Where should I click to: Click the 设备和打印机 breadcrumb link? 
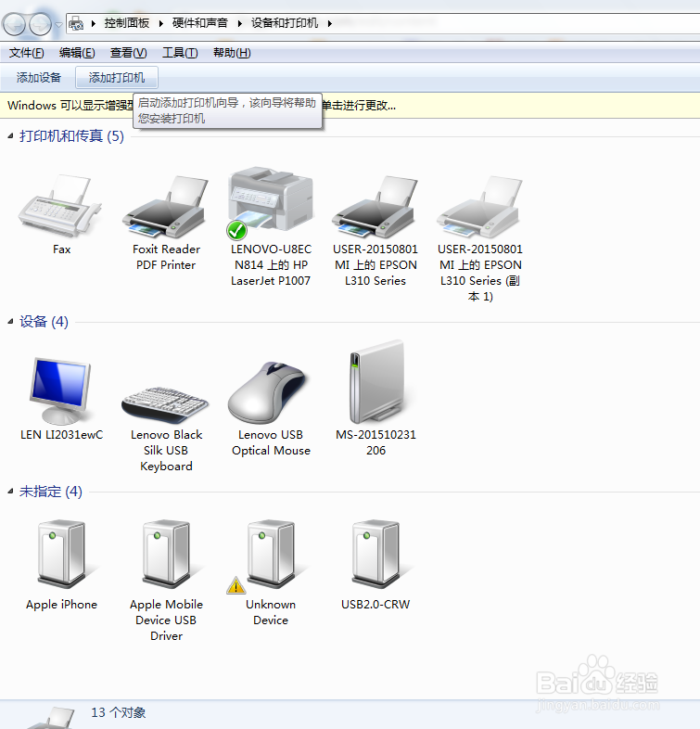pos(285,23)
